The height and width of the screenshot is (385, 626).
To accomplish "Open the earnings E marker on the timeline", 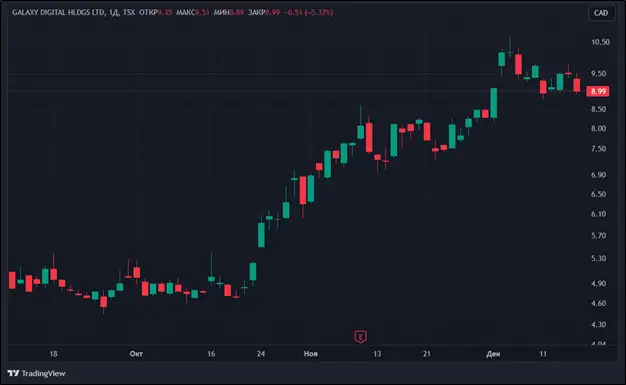I will pyautogui.click(x=361, y=337).
